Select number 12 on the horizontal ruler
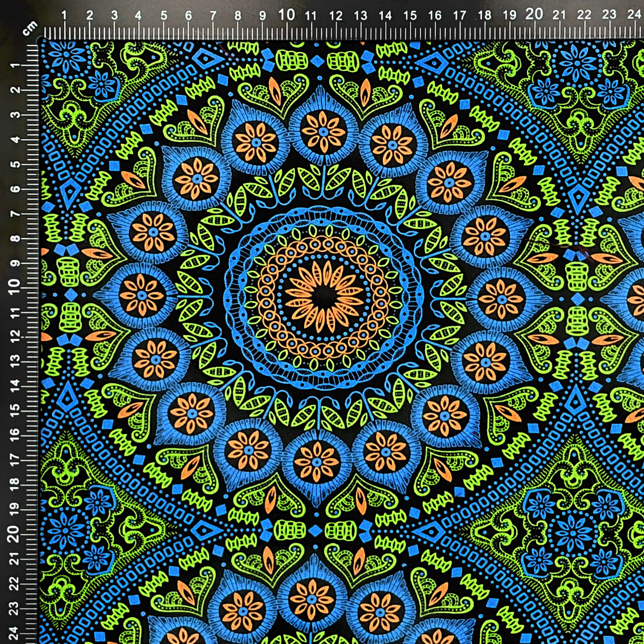 pos(336,16)
